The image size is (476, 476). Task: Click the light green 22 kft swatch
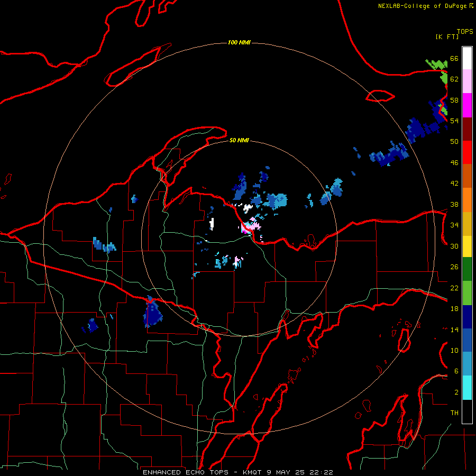[467, 293]
